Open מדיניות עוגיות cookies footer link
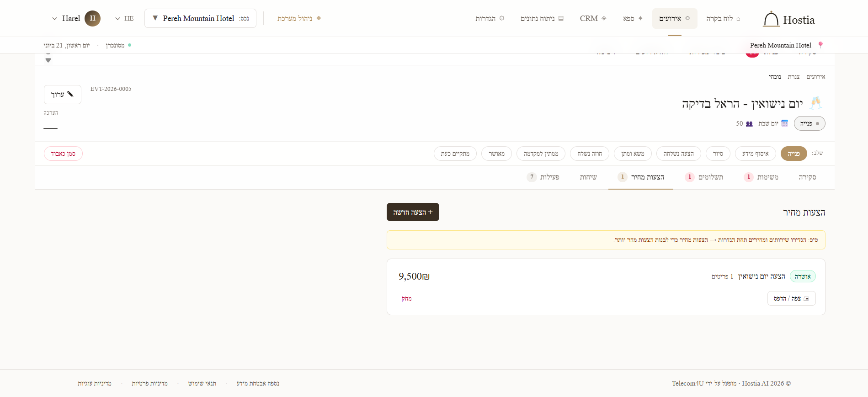The image size is (868, 397). point(95,383)
